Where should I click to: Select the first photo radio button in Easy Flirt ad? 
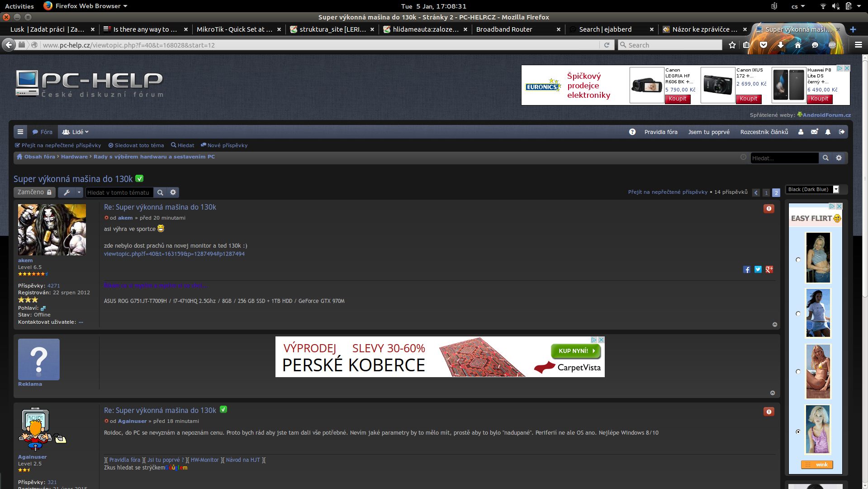point(798,259)
